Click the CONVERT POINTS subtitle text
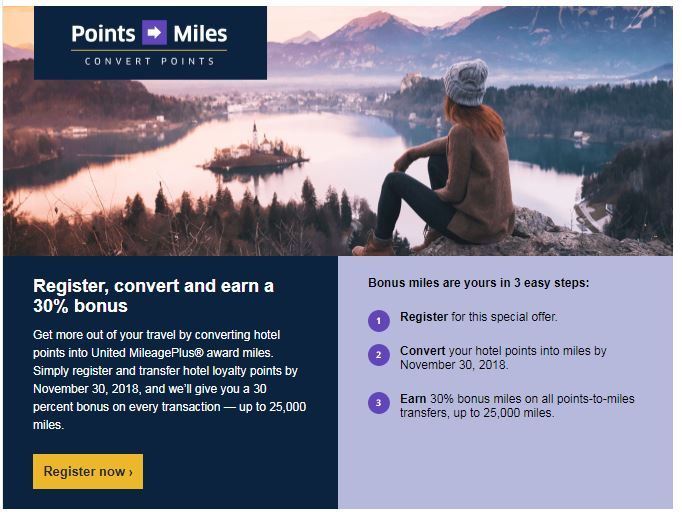 150,61
